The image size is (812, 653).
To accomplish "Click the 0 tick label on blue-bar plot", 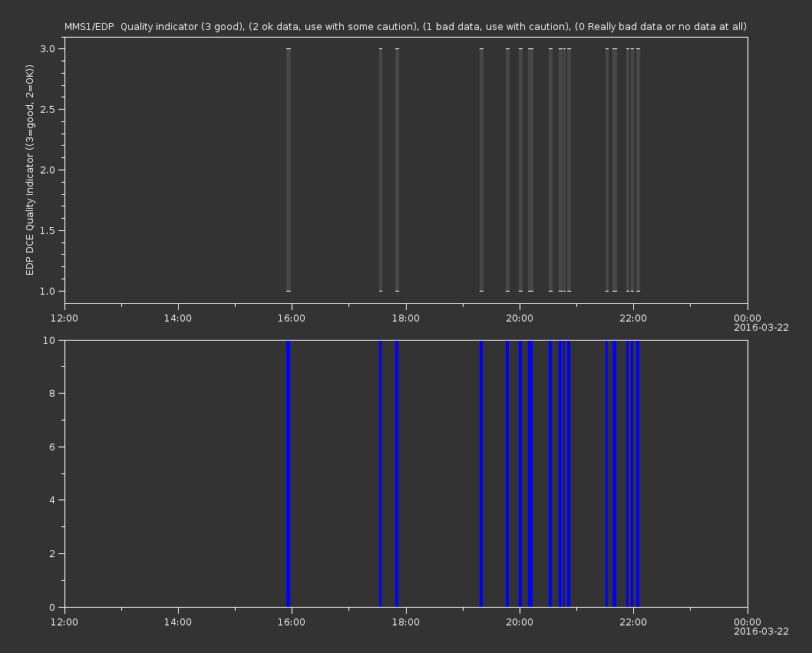I will pyautogui.click(x=52, y=607).
